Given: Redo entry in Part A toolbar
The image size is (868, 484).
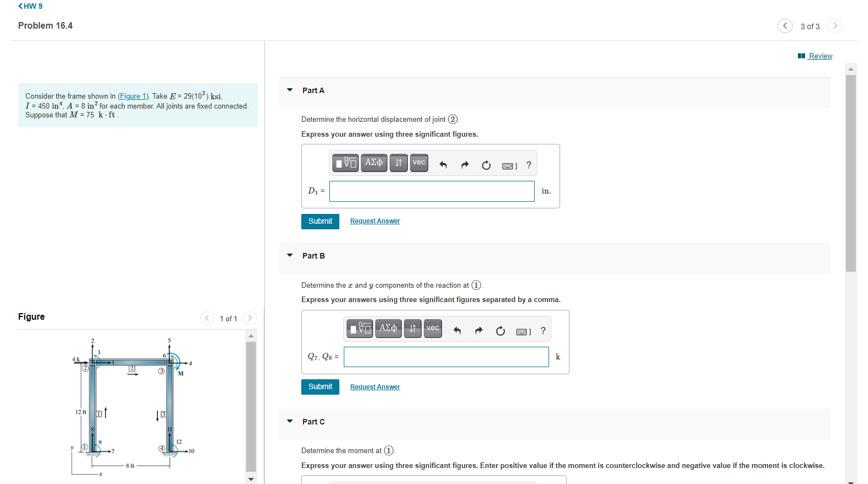Looking at the screenshot, I should point(465,165).
